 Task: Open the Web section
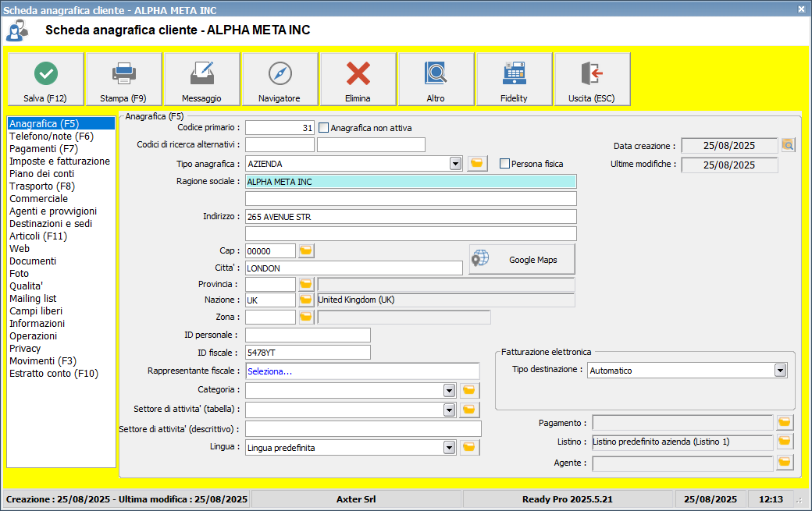[x=61, y=248]
